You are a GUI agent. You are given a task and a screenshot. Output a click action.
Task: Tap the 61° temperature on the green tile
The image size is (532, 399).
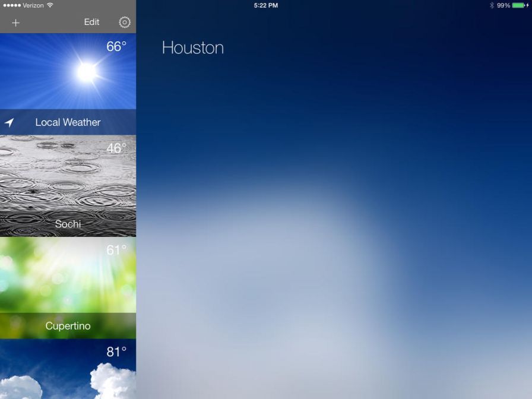point(116,250)
